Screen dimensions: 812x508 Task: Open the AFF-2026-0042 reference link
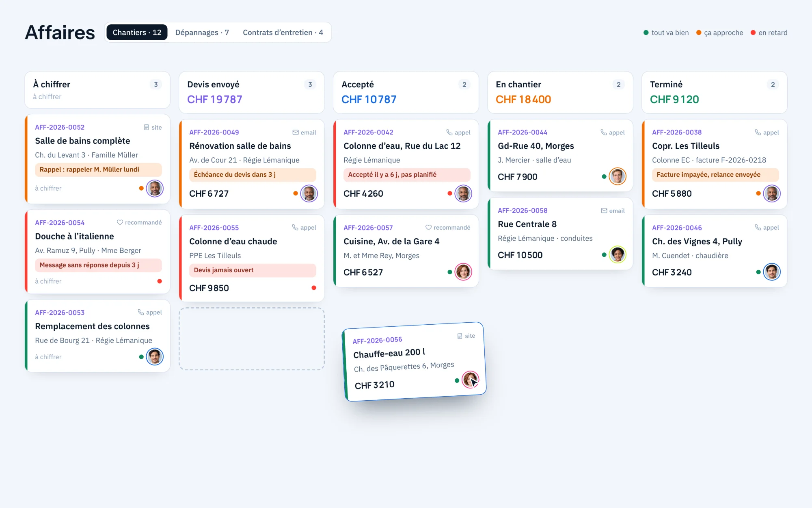tap(368, 132)
